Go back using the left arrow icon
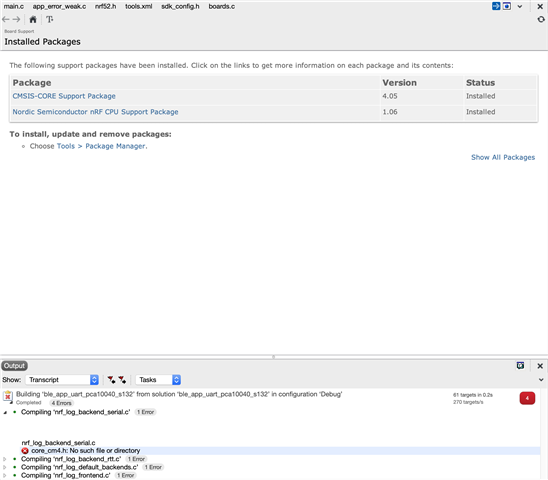 (6, 20)
